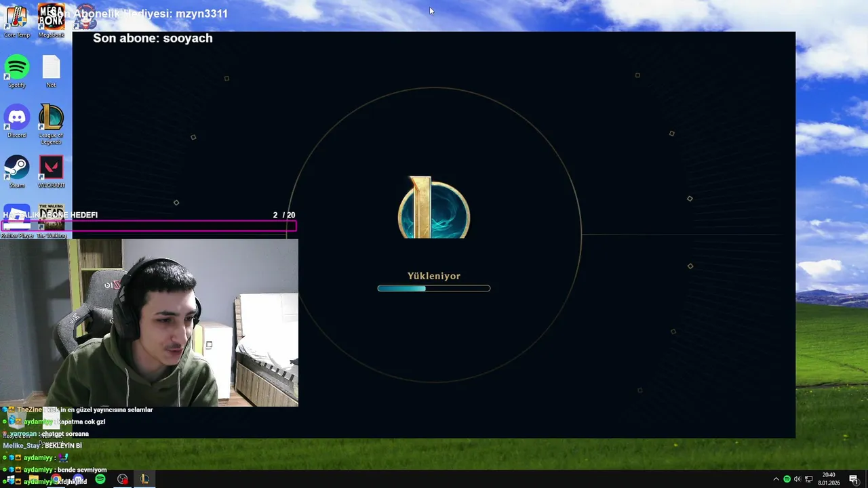Click the Yükleniyor loading progress bar
The width and height of the screenshot is (868, 488).
(434, 289)
